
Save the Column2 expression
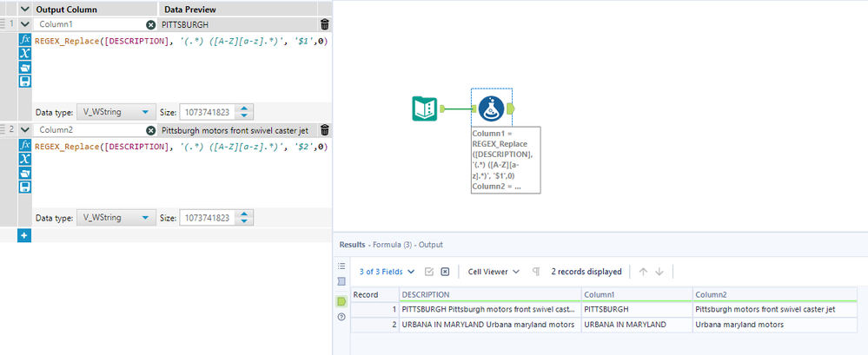[25, 187]
